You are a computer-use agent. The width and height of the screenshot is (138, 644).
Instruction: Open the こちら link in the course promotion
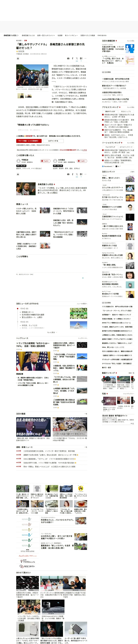pyautogui.click(x=85, y=150)
